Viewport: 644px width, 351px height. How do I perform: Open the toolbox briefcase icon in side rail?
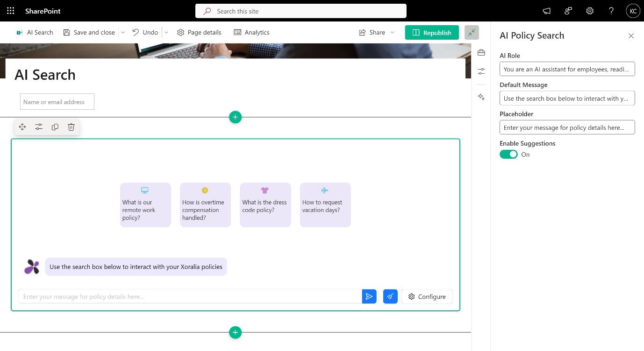click(x=481, y=53)
